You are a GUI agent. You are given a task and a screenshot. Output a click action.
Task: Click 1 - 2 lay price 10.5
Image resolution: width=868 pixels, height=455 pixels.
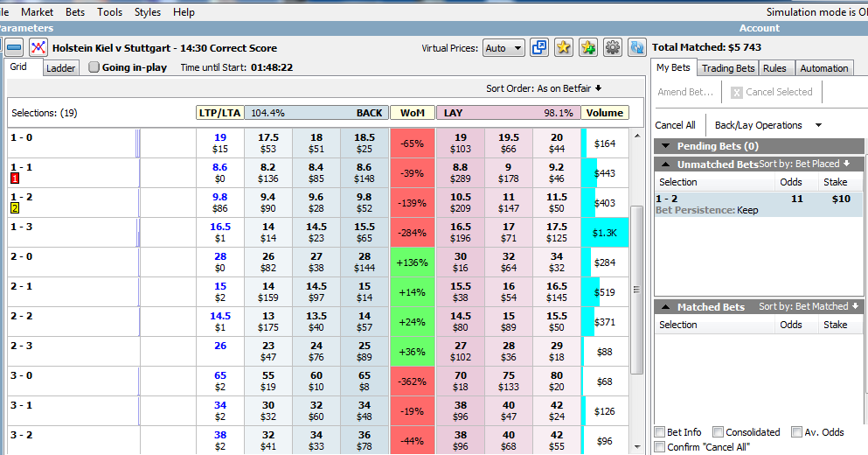[x=461, y=203]
